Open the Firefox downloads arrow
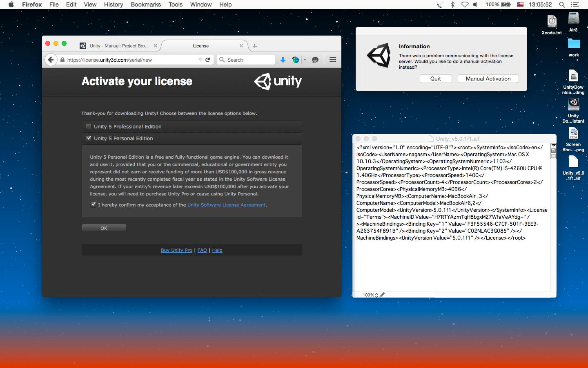Screen dimensions: 588x368 tap(283, 60)
